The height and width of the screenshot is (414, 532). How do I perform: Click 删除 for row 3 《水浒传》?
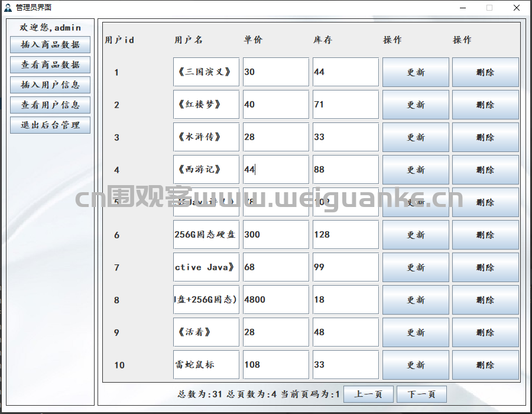click(485, 137)
